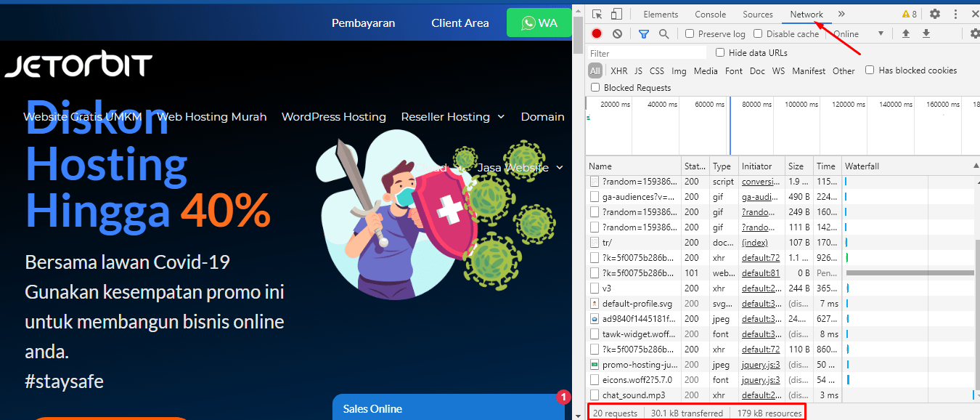980x420 pixels.
Task: Sort by the Waterfall column header
Action: pyautogui.click(x=910, y=166)
